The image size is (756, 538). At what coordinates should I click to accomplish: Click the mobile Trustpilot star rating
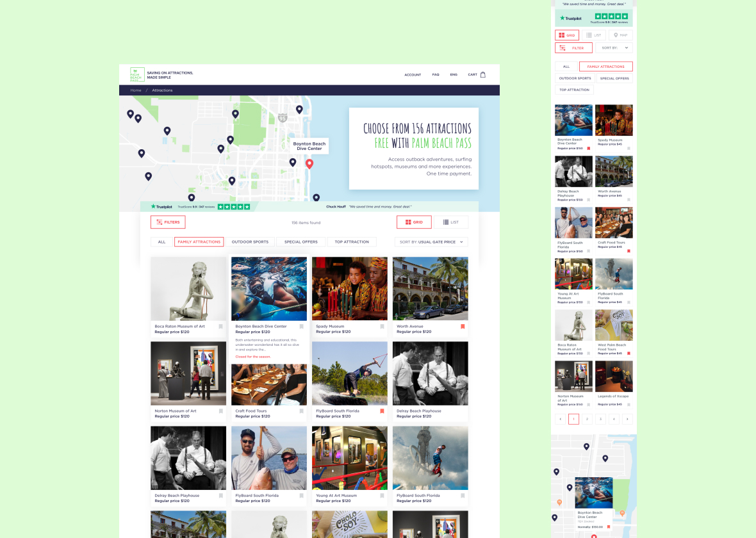click(611, 17)
